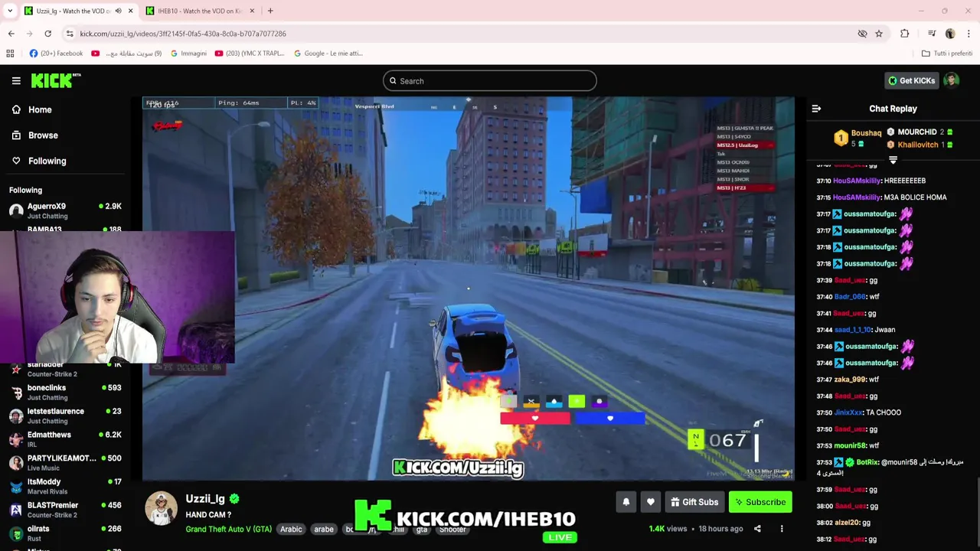The height and width of the screenshot is (551, 980).
Task: Click alzel20 chat username
Action: 847,523
